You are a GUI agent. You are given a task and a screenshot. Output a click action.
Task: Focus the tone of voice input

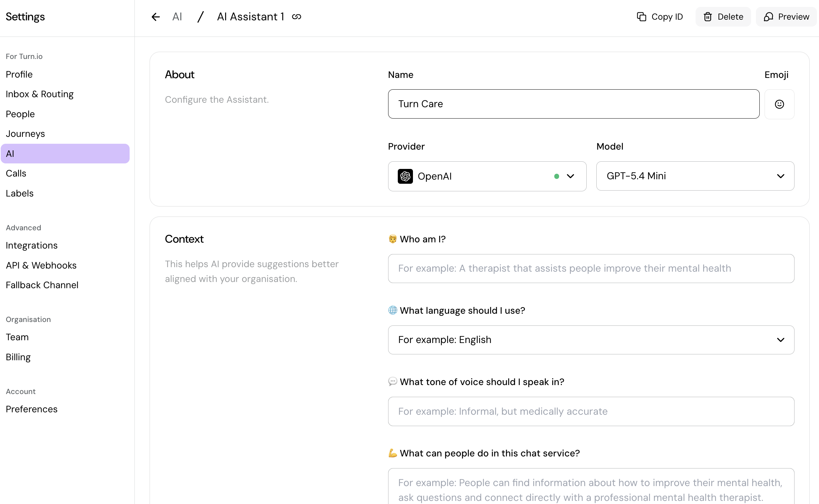[x=591, y=411]
